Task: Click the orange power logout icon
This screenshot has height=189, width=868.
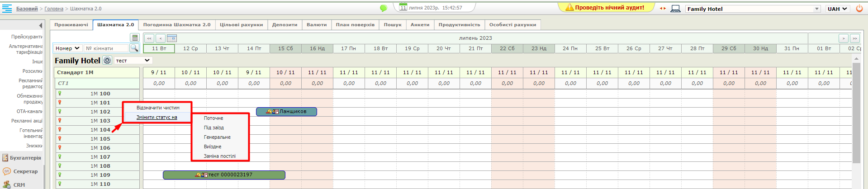Action: [x=859, y=9]
